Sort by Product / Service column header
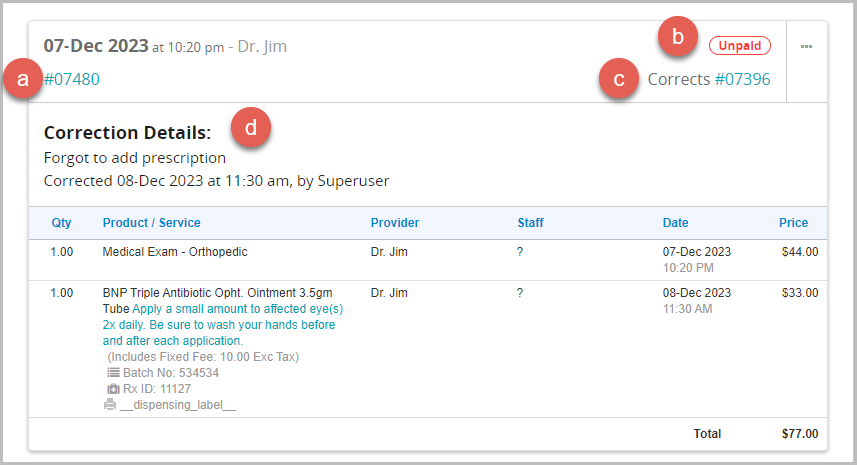 [x=151, y=223]
